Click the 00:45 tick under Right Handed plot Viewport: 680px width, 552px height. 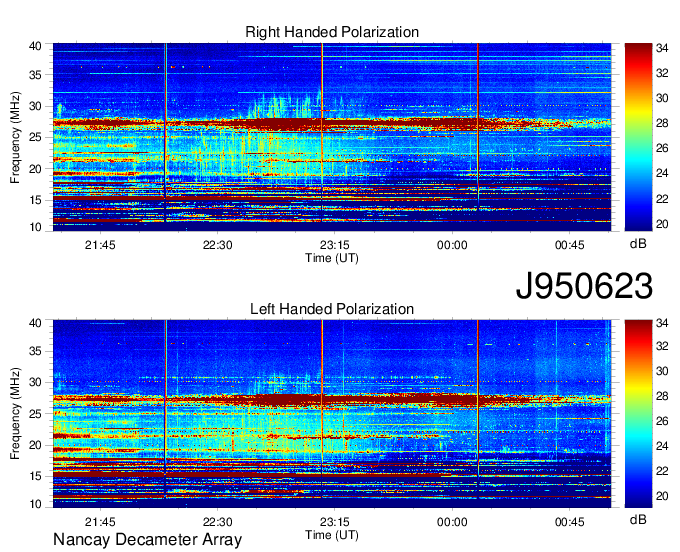point(570,245)
